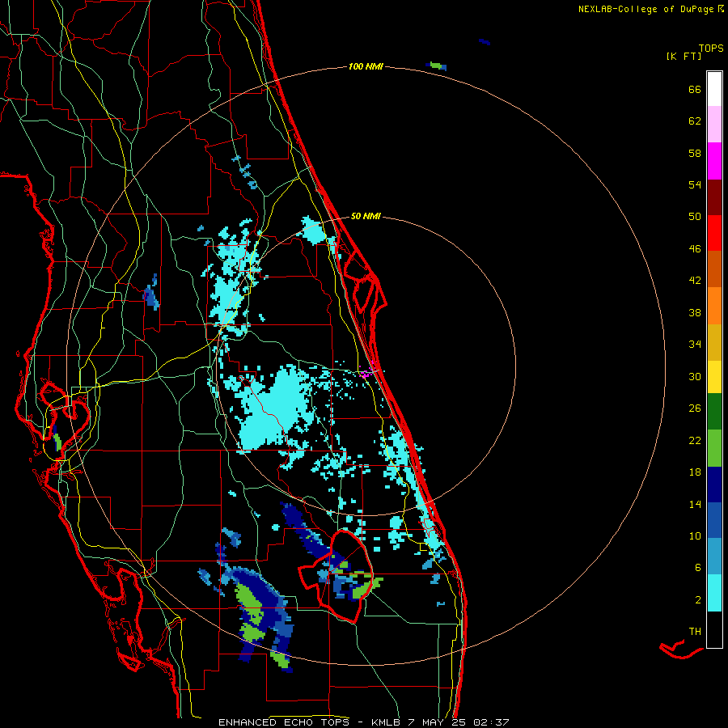Select the light pink swatch next to 62
728x728 pixels.
(x=714, y=124)
